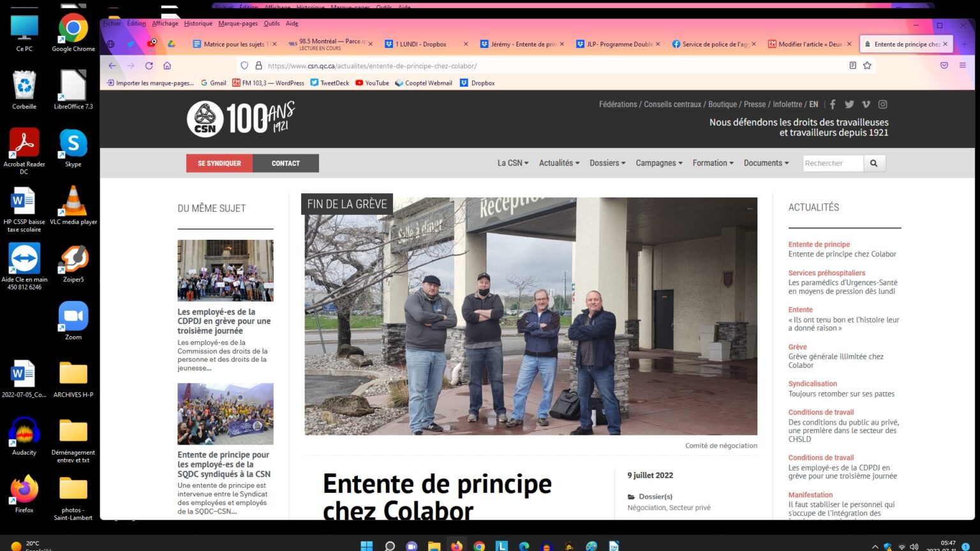Switch to the 1 LUNDI - Dropbox tab

[420, 45]
